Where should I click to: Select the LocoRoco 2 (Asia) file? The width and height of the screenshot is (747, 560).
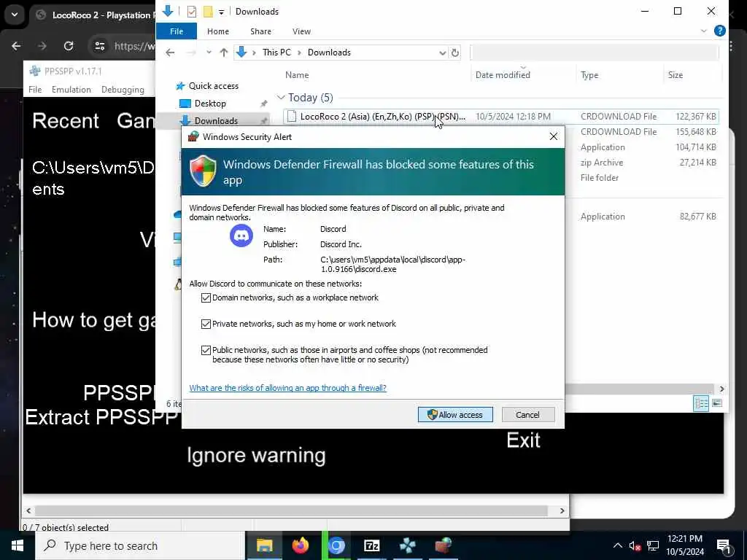pyautogui.click(x=500, y=116)
